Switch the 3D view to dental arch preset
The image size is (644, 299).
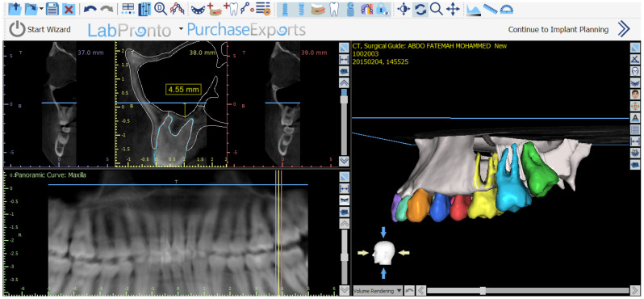pos(635,83)
